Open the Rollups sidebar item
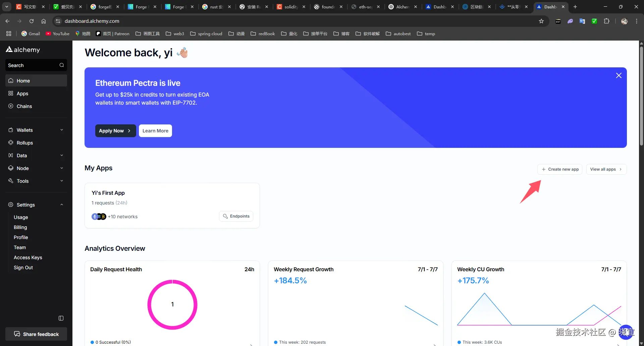Viewport: 644px width, 346px height. pyautogui.click(x=36, y=143)
